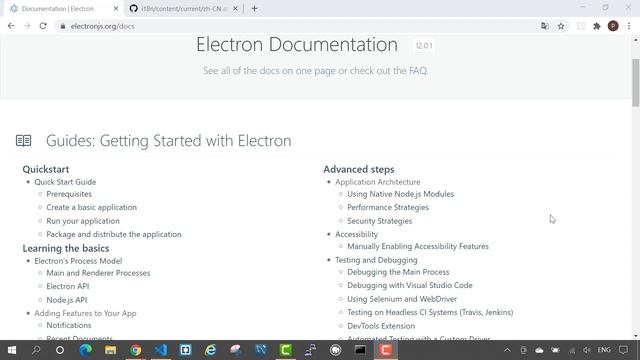Screen dimensions: 640x360
Task: Open the Performance Strategies link
Action: [388, 207]
